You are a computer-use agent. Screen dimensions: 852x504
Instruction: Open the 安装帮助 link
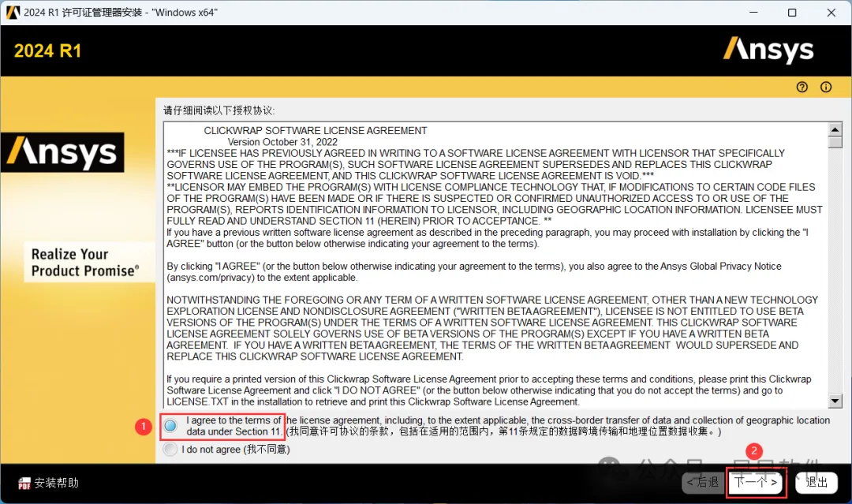click(57, 483)
